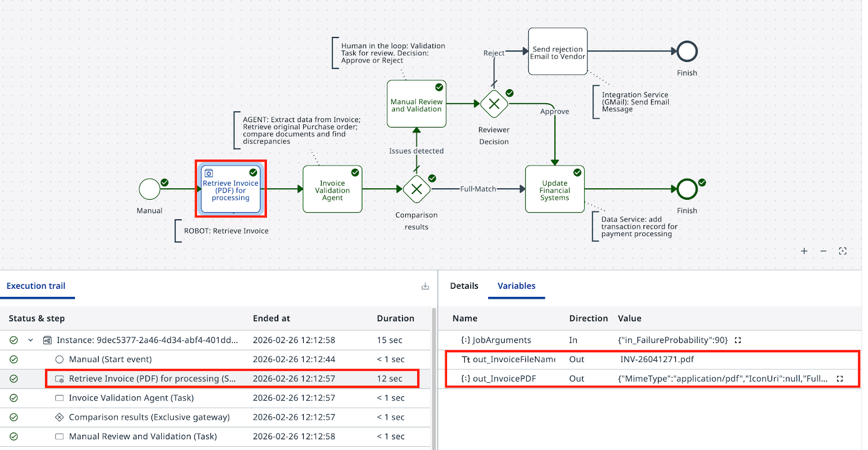Click the gateway icon in the Comparison results row
The height and width of the screenshot is (450, 868).
click(x=60, y=417)
